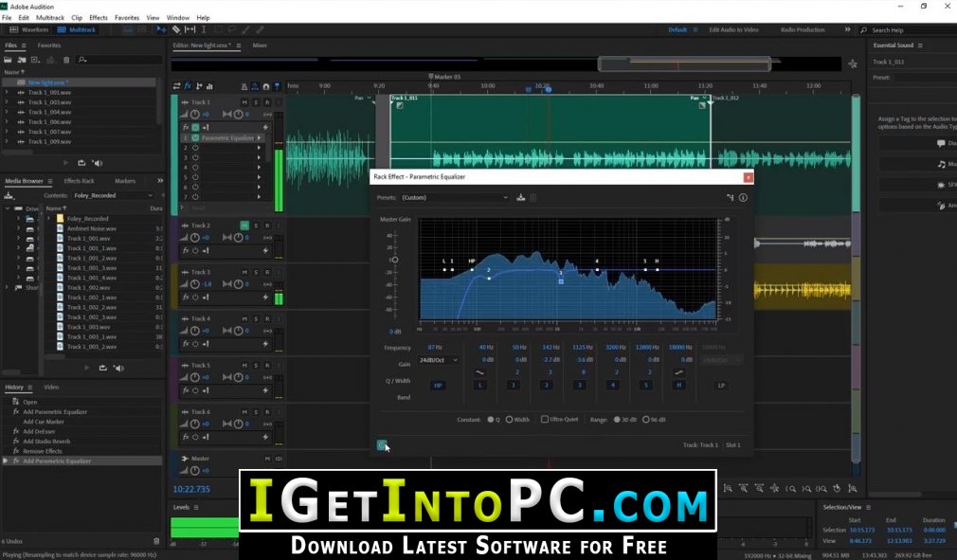Select the Edit Audio to Video workspace
Screen dimensions: 957x560
[733, 29]
